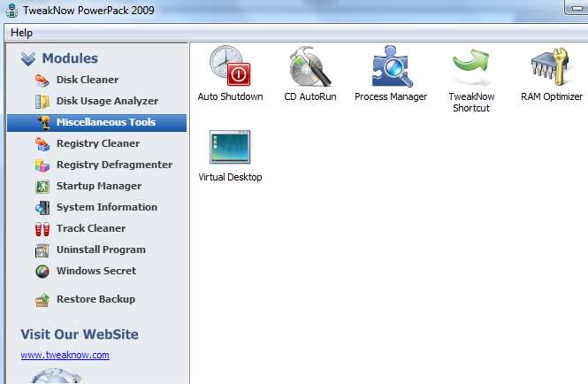The image size is (588, 384).
Task: Switch to Startup Manager module
Action: pyautogui.click(x=99, y=186)
